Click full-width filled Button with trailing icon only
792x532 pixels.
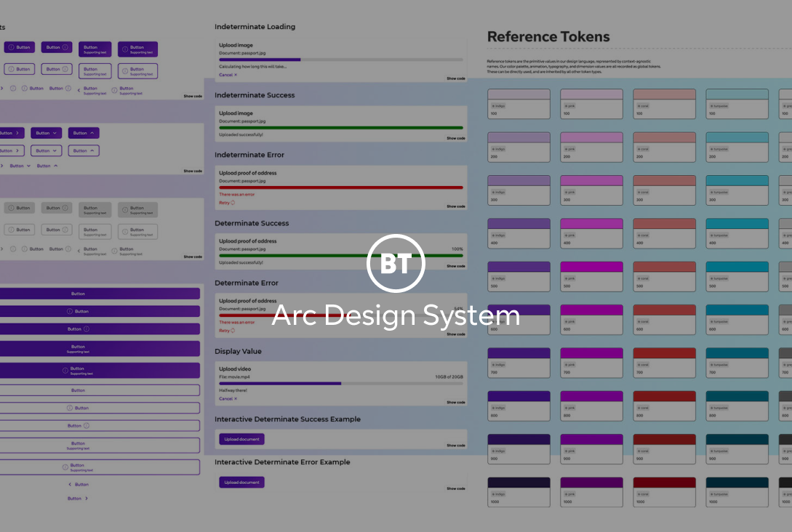tap(100, 329)
